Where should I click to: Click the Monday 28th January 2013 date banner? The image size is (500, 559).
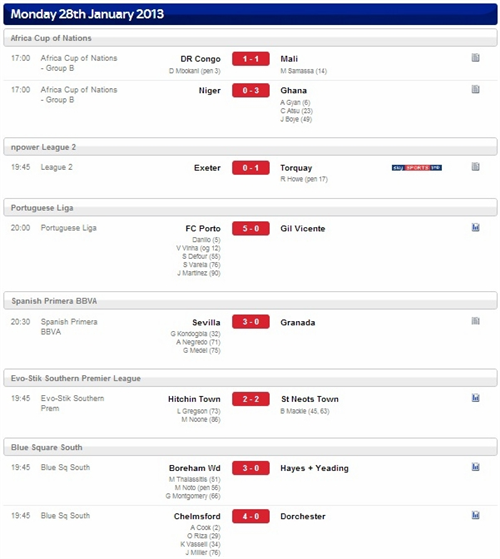click(250, 14)
